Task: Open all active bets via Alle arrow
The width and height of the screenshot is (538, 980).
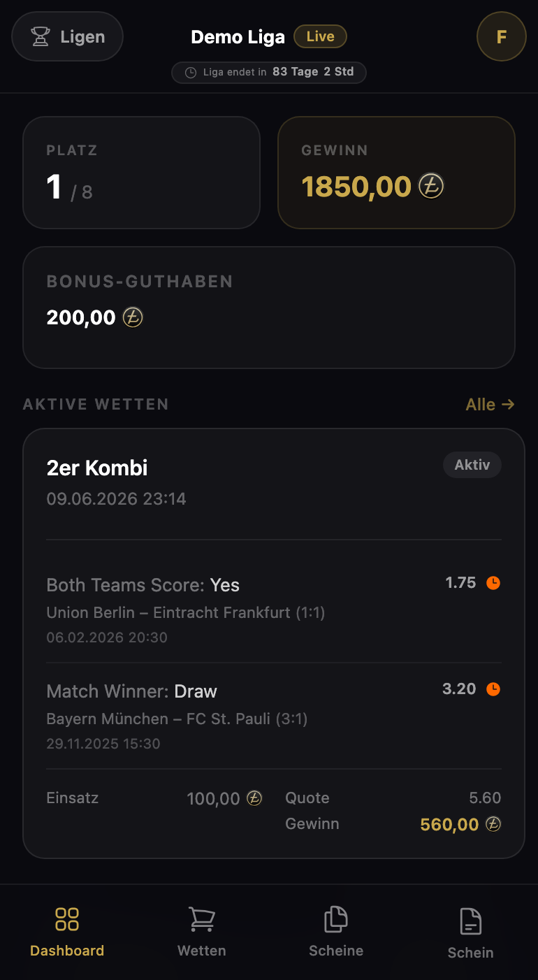Action: [490, 404]
